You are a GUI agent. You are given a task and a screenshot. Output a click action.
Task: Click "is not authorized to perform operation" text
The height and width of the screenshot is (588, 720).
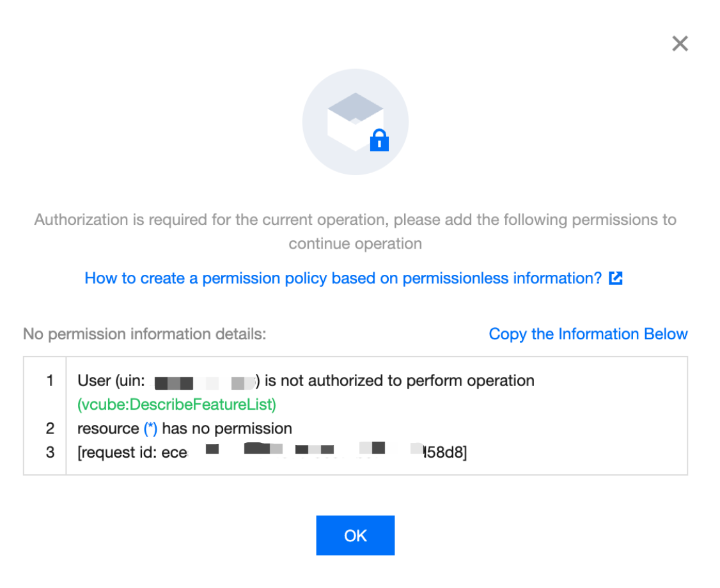[x=400, y=381]
